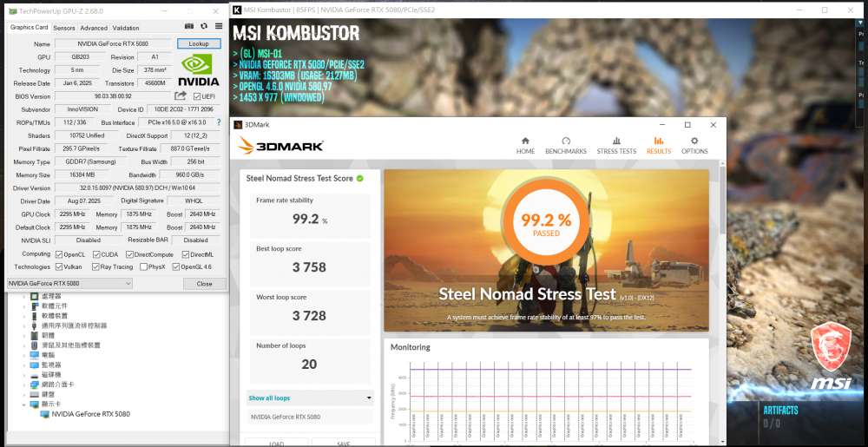
Task: Click the Lookup button in GPU-Z
Action: [199, 43]
